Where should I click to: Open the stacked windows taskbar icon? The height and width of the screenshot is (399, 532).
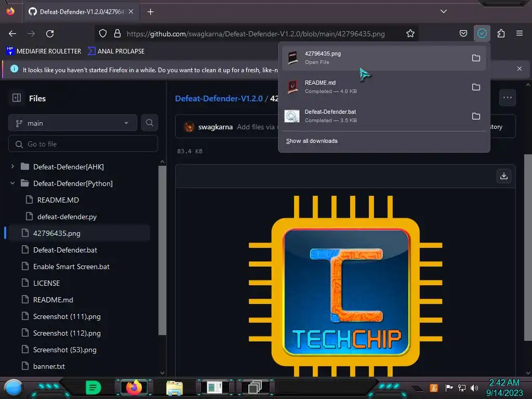tap(255, 388)
